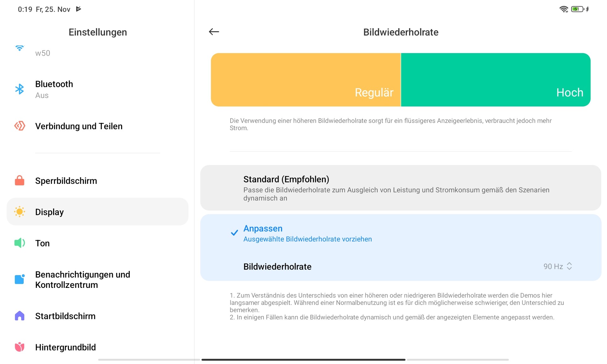Screen dimensions: 607x364
Task: Open the 90 Hz dropdown selector
Action: pyautogui.click(x=558, y=266)
